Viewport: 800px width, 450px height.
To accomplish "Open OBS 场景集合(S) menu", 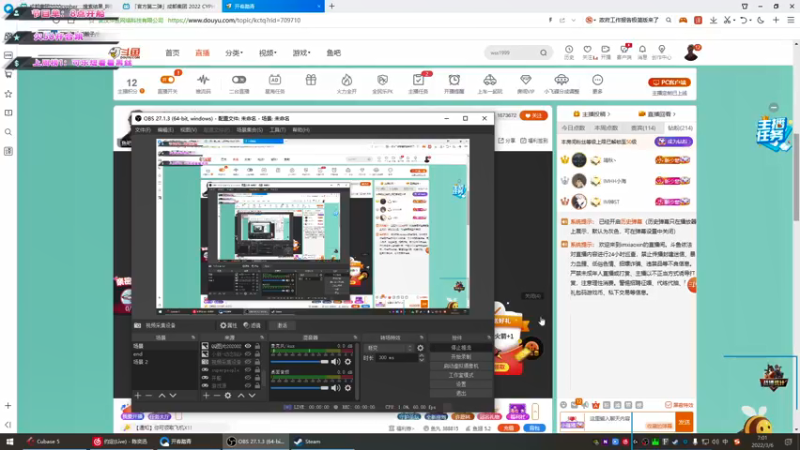I will point(249,130).
